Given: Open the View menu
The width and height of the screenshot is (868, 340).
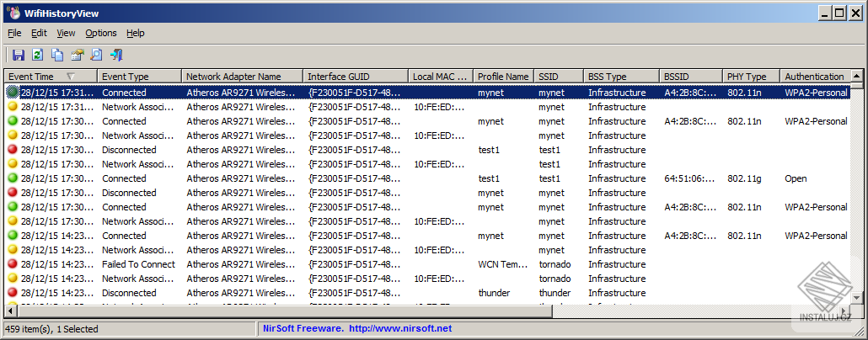Looking at the screenshot, I should [x=66, y=33].
